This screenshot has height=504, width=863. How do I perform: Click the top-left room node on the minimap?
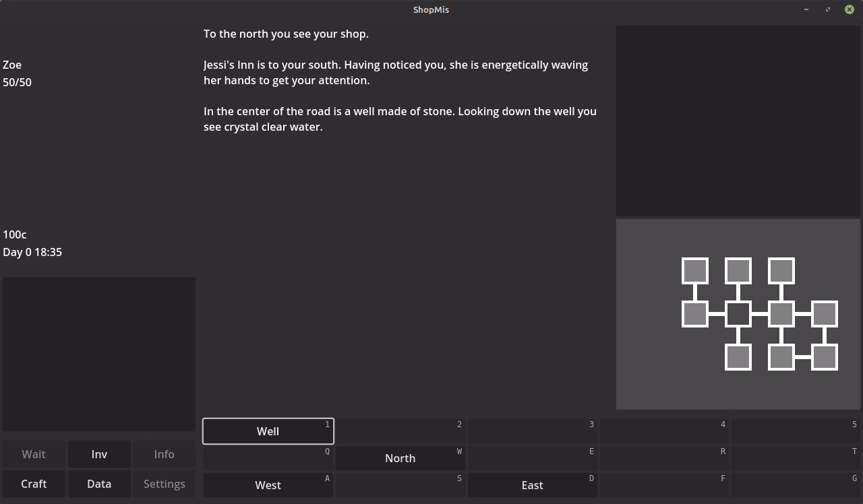tap(695, 271)
